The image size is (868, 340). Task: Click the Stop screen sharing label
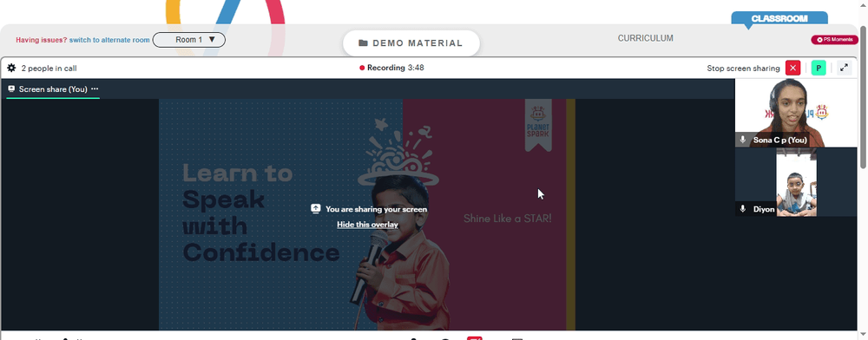click(743, 68)
